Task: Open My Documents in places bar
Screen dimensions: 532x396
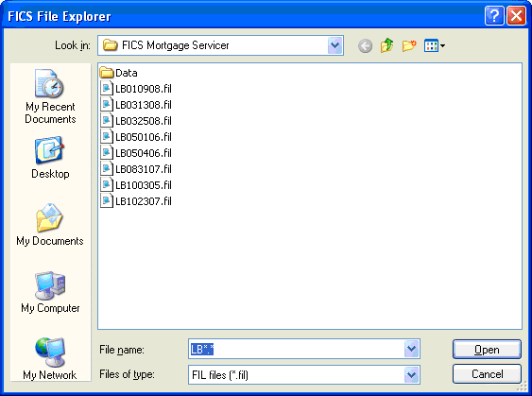Action: [50, 225]
